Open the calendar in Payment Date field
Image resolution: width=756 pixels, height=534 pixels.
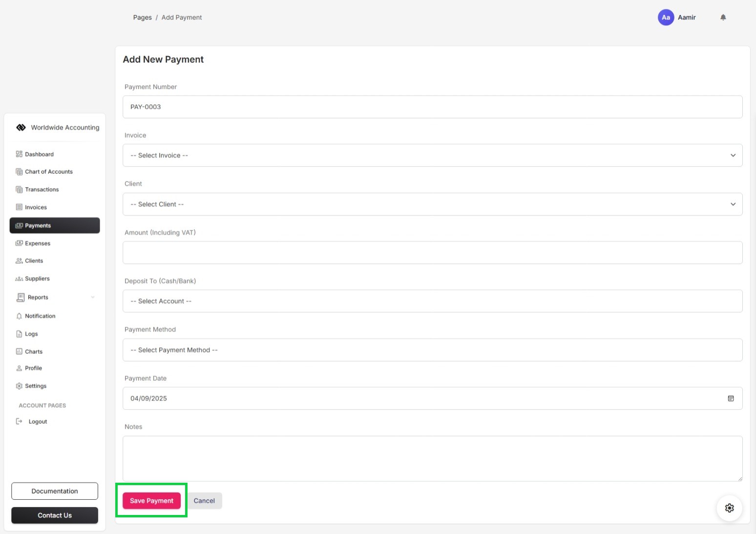731,398
